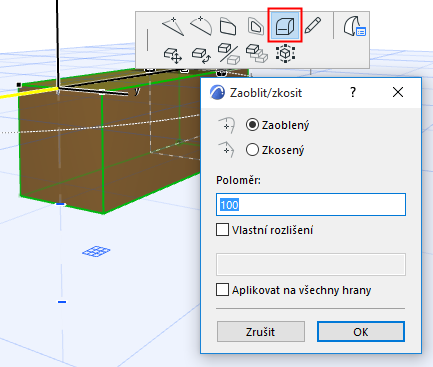Close the Zaoblit/zkosit dialog
Screen dimensions: 433x367
(398, 92)
